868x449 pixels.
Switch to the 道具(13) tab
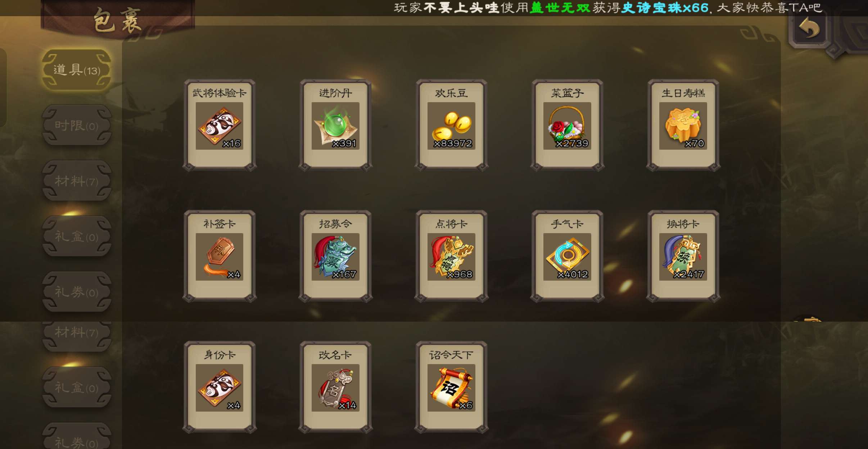pyautogui.click(x=77, y=70)
